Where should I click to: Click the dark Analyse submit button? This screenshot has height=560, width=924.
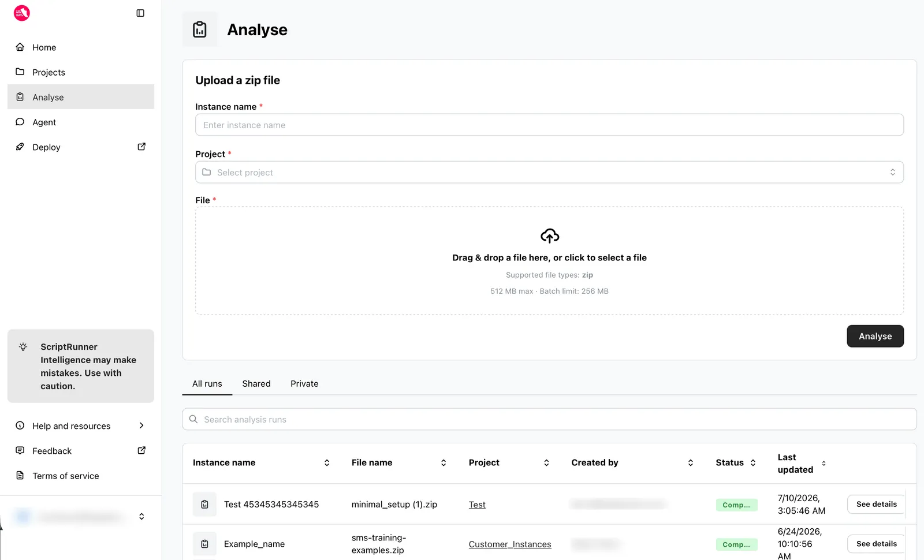[875, 336]
